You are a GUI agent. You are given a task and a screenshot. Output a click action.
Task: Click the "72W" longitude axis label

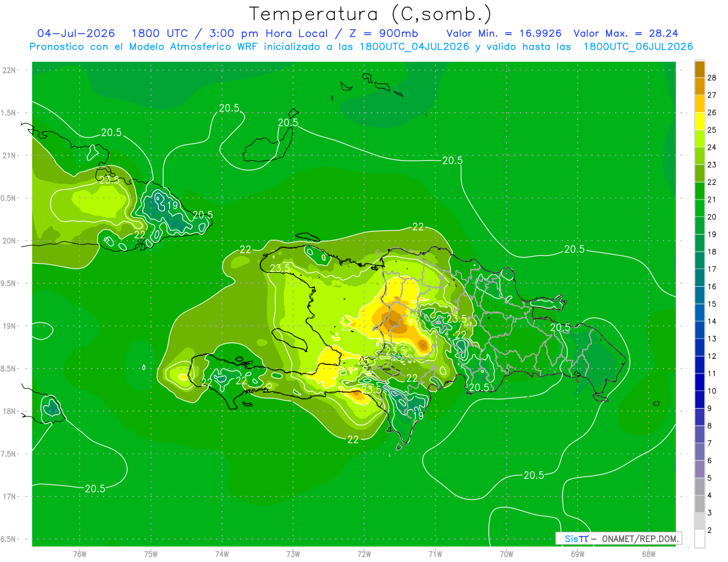coord(364,554)
